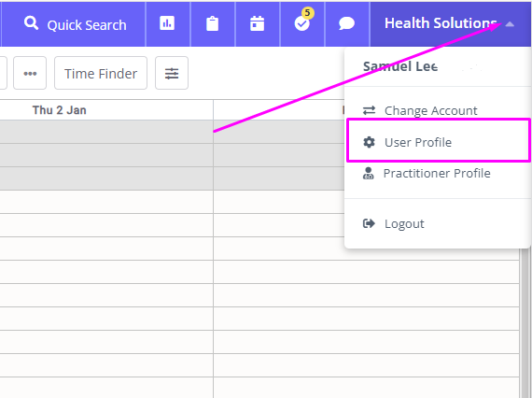Screen dimensions: 532x398
Task: Click first white slot under Thu 2 Jan
Action: (x=106, y=202)
